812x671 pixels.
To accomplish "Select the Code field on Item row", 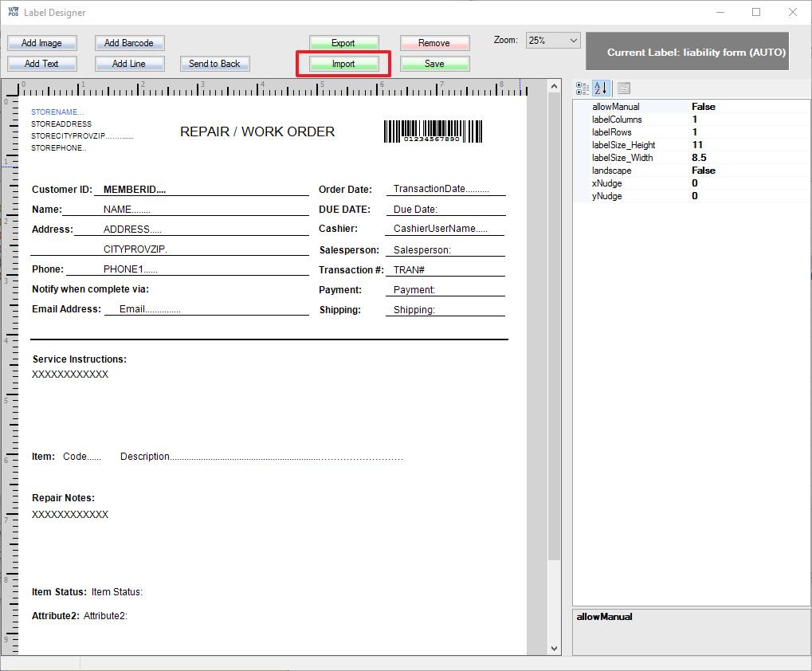I will 82,457.
